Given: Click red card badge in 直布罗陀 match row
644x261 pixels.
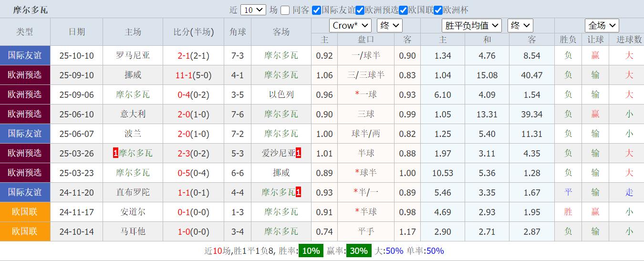Looking at the screenshot, I should (298, 192).
